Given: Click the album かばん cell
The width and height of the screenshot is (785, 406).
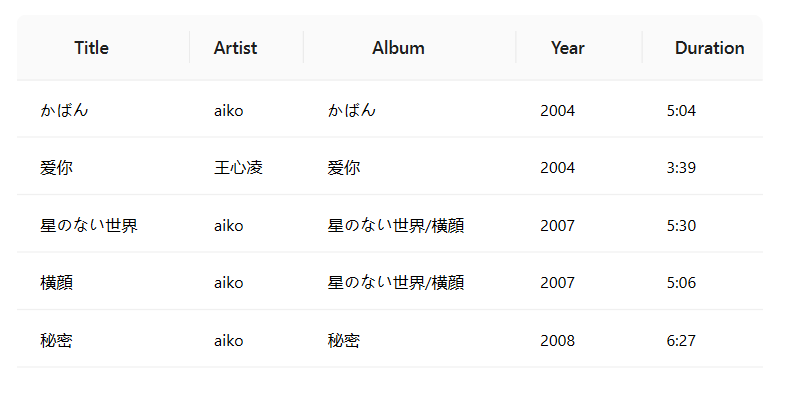Looking at the screenshot, I should (351, 110).
